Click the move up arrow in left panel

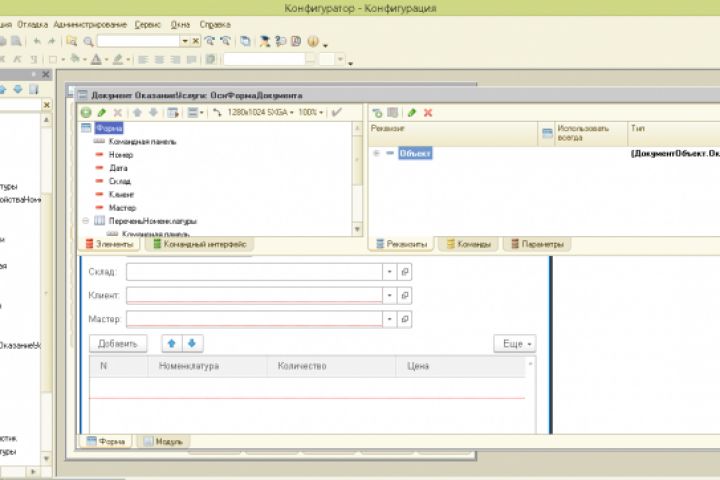click(3, 90)
